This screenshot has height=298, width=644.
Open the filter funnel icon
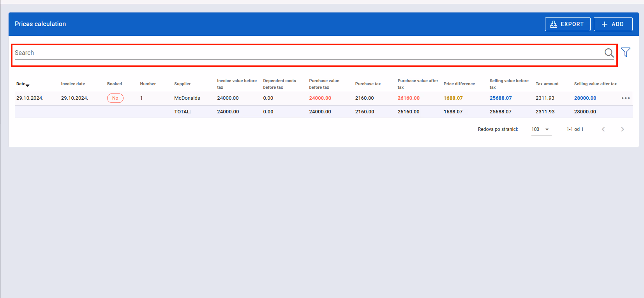(626, 52)
